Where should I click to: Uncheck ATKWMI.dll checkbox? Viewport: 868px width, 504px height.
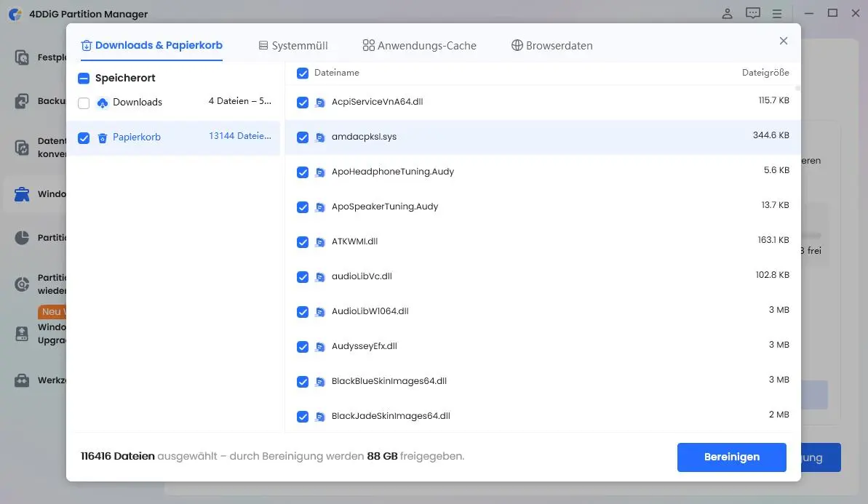pos(302,241)
